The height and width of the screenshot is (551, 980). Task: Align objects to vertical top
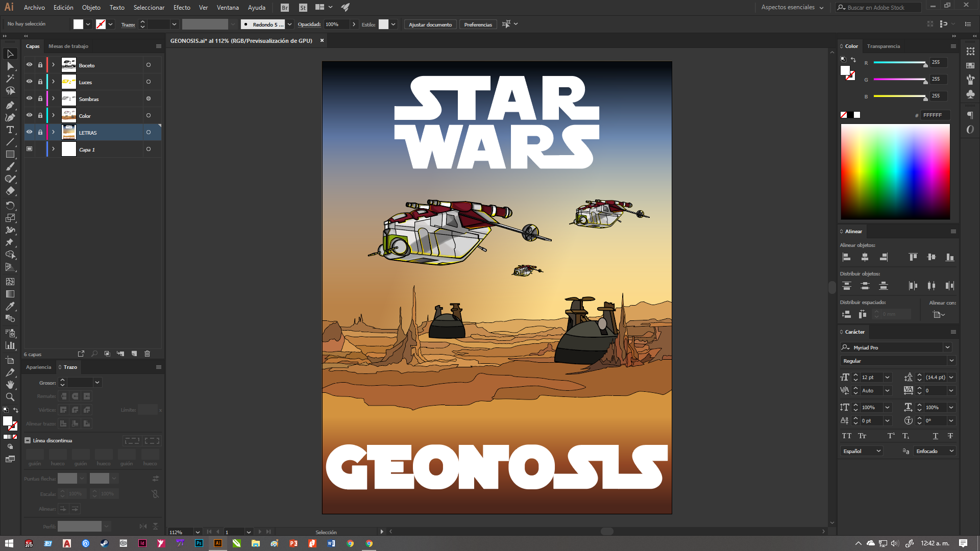click(913, 257)
